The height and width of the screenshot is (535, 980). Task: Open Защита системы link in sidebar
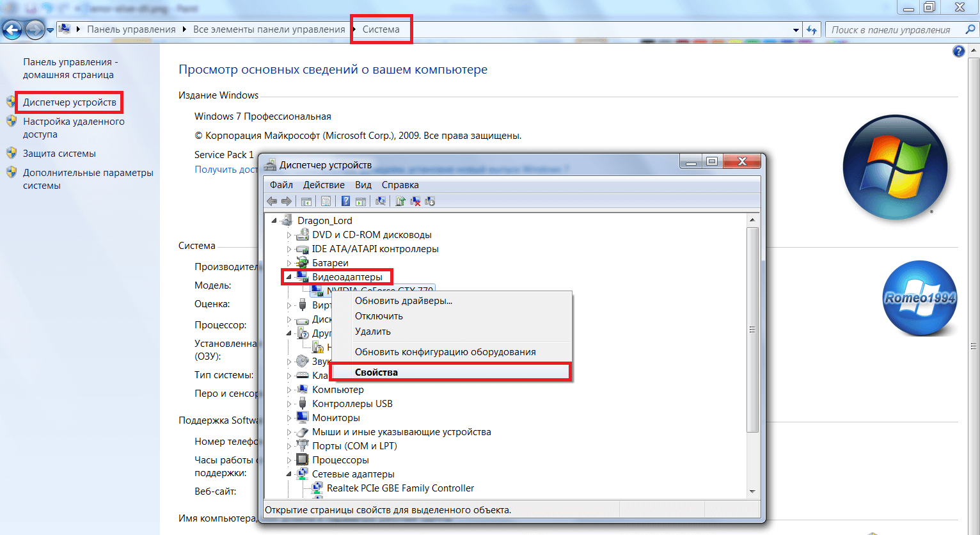click(x=59, y=154)
